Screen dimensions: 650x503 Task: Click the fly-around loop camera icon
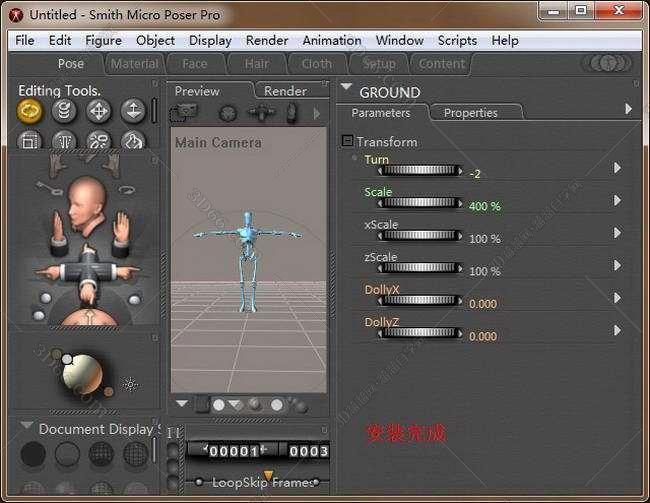coord(127,190)
